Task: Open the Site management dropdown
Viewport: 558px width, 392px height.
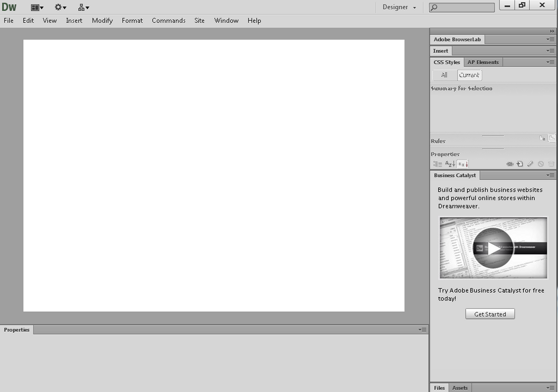Action: pos(83,7)
